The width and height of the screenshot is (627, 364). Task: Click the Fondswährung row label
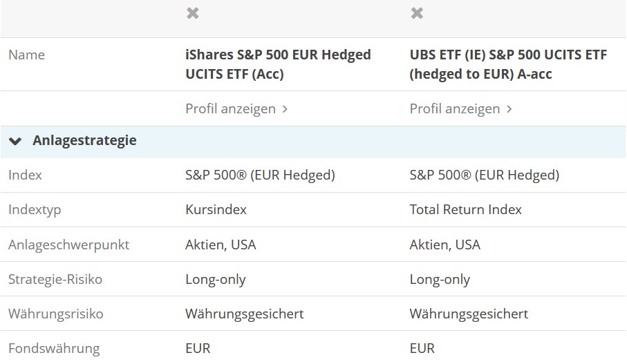pos(54,348)
